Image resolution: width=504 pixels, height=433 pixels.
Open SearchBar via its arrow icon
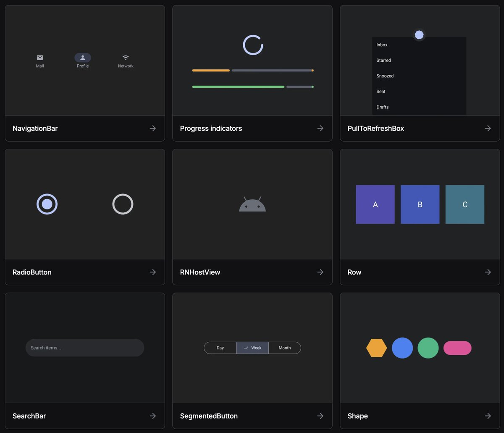click(x=153, y=416)
